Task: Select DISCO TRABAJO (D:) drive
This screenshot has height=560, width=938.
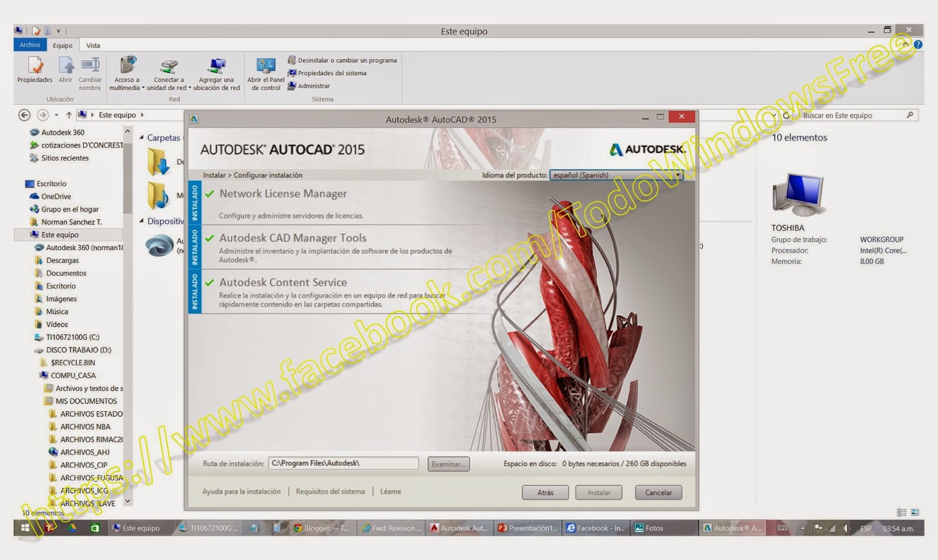Action: coord(73,350)
